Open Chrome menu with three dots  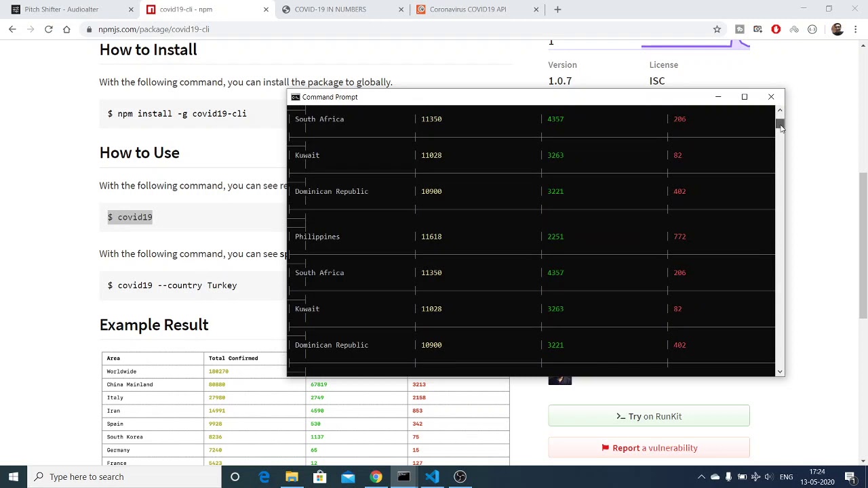(x=856, y=29)
